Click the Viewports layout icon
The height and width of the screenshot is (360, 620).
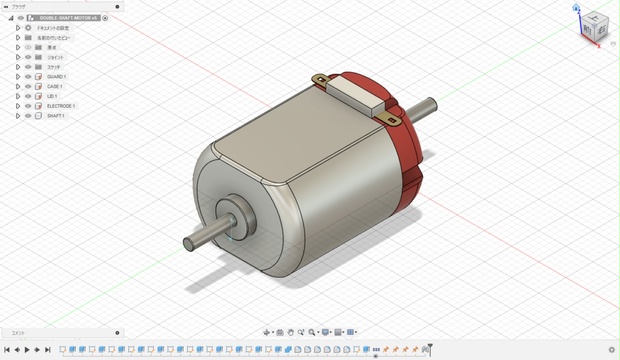click(x=350, y=332)
